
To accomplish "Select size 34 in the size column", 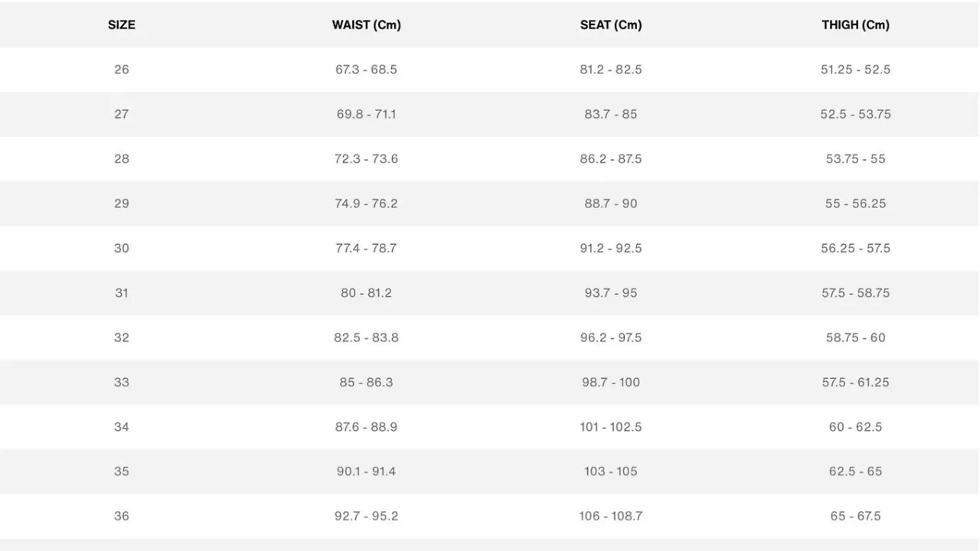I will tap(122, 426).
